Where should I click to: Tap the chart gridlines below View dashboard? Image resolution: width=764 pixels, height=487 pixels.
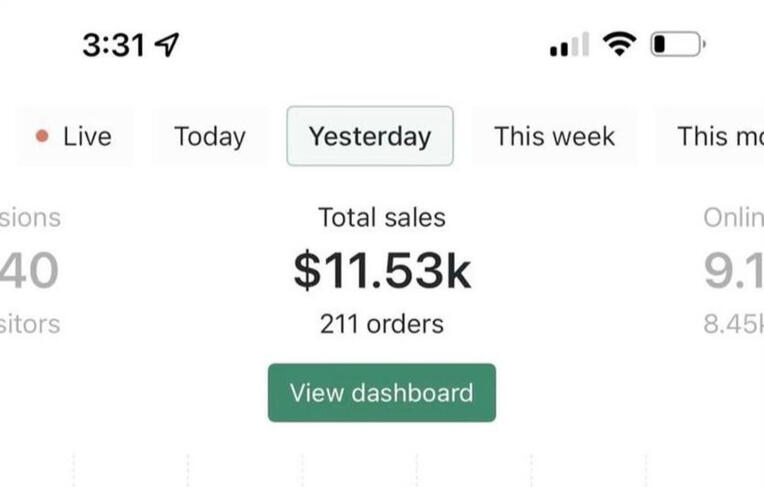[x=380, y=468]
